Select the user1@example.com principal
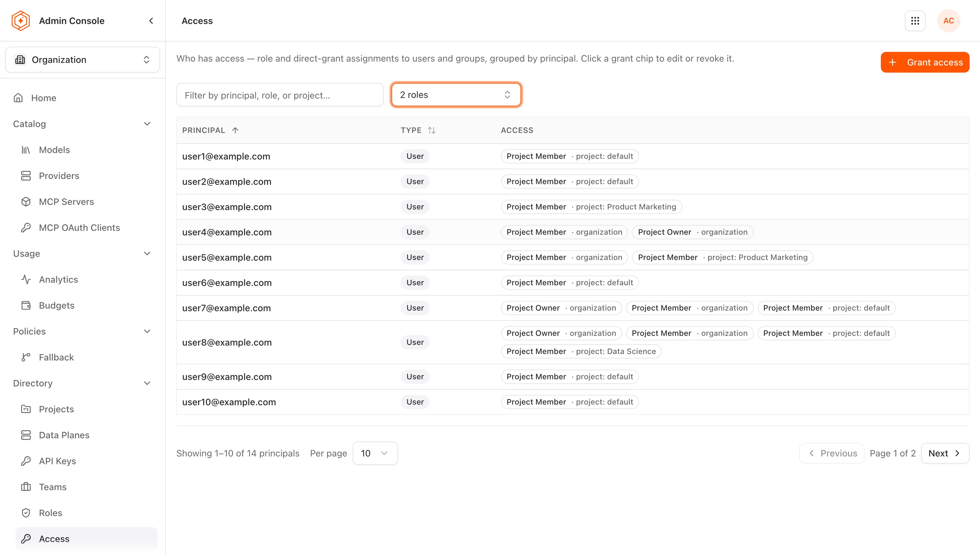The height and width of the screenshot is (555, 980). [226, 156]
